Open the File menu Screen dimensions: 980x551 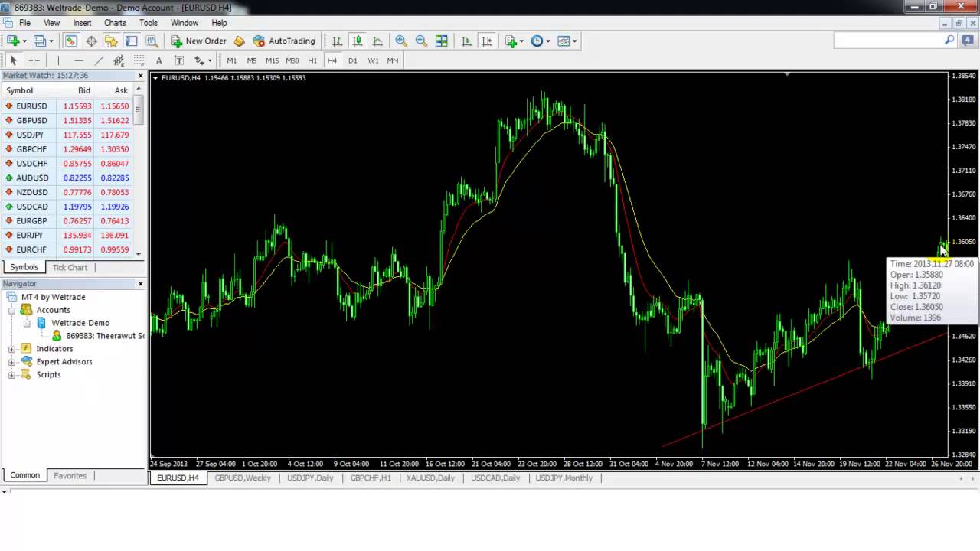[x=24, y=23]
